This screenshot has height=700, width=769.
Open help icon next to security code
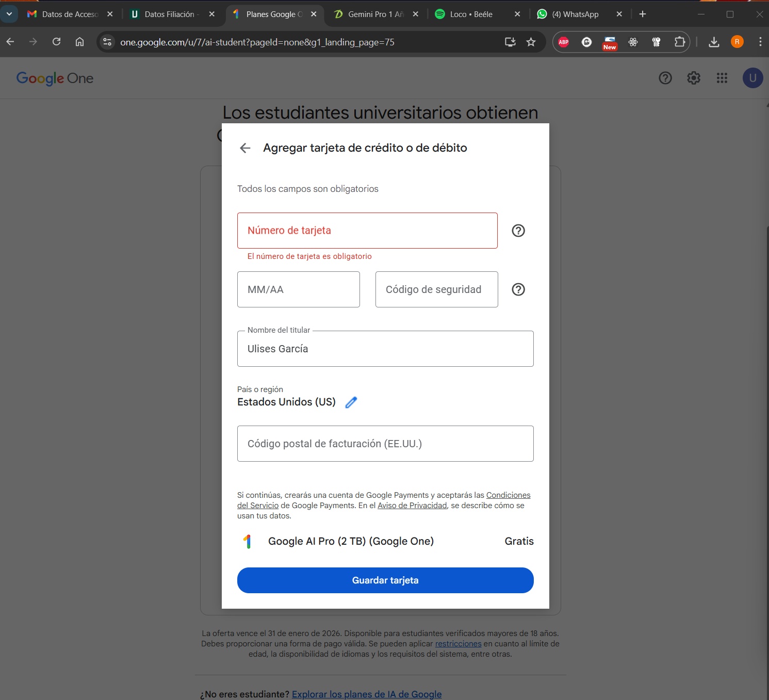(518, 289)
